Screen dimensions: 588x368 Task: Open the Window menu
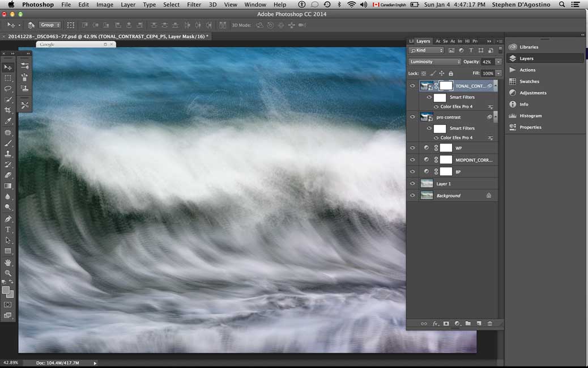(x=255, y=5)
